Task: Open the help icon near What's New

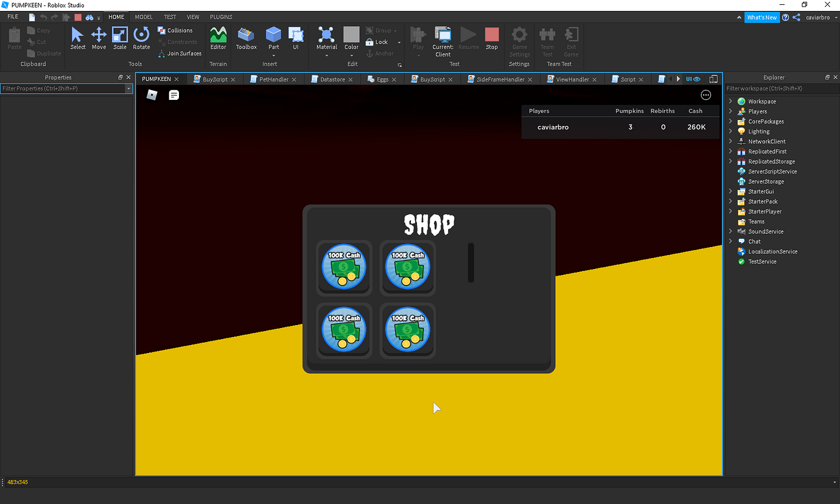Action: click(785, 17)
